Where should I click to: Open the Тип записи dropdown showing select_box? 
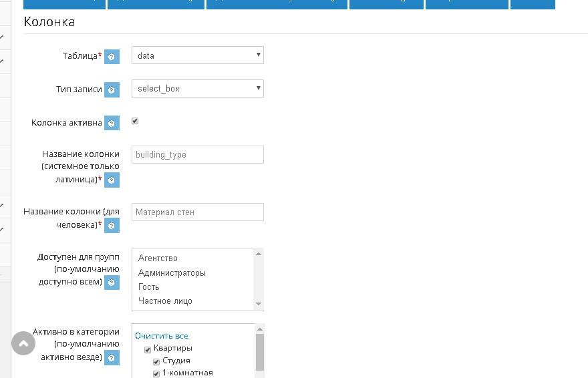coord(198,88)
